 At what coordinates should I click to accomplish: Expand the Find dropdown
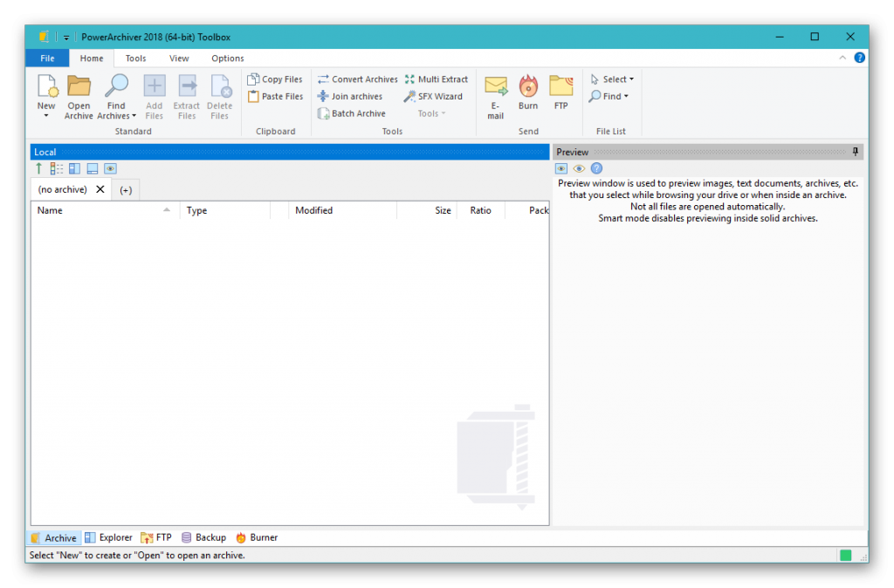point(609,96)
